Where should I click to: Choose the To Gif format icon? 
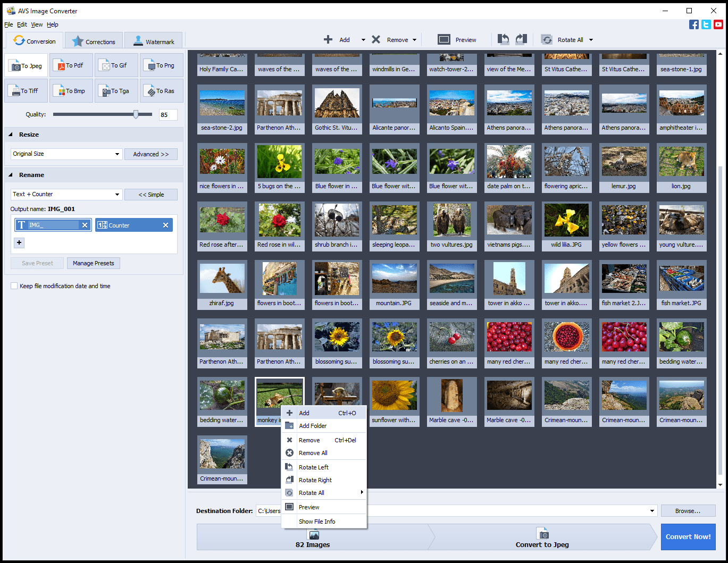(116, 65)
